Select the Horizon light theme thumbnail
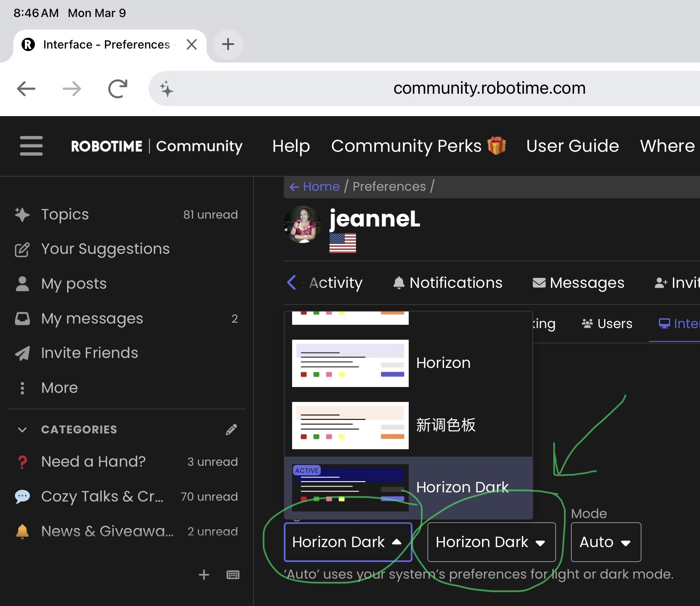 point(350,363)
